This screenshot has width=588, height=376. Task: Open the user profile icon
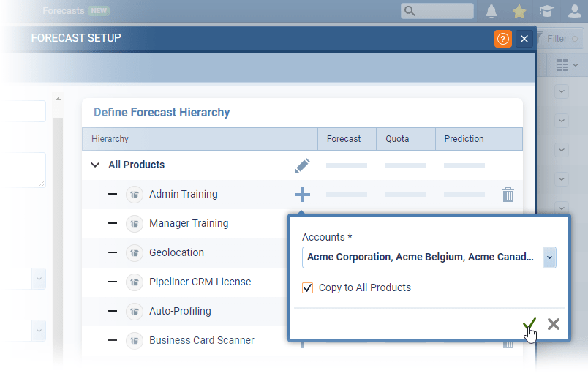(x=574, y=11)
